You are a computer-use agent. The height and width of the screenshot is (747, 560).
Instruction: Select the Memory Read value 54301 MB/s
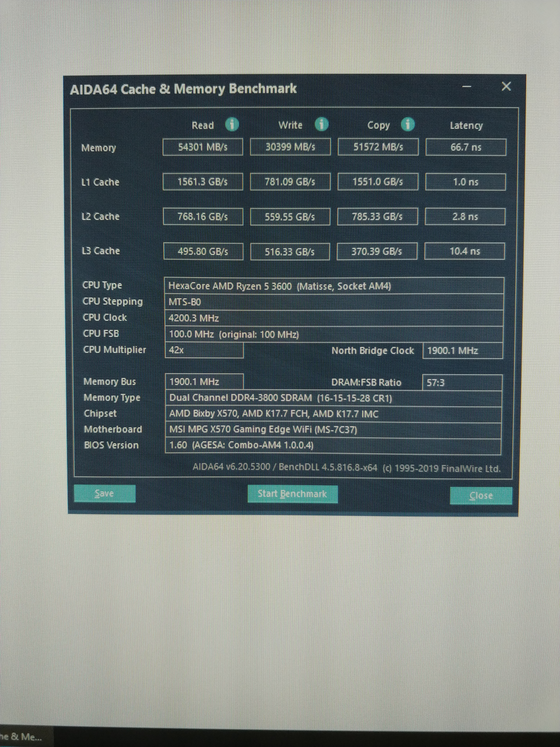[203, 147]
